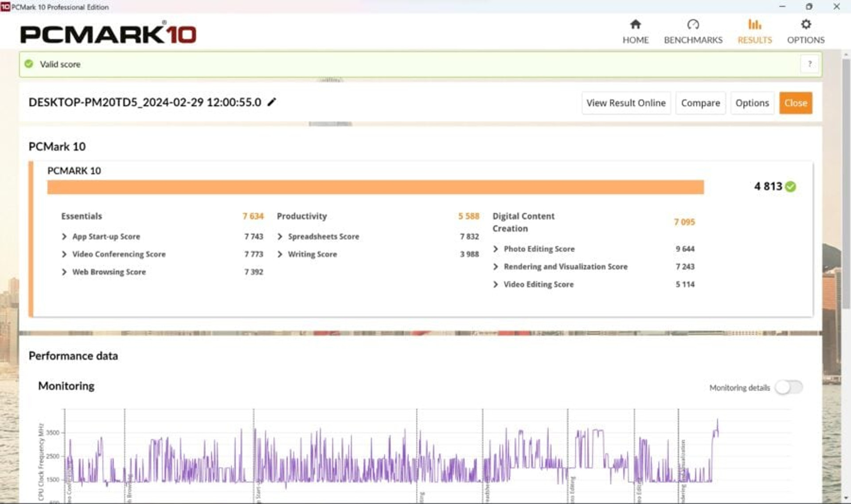Open the valid score help question mark
This screenshot has height=504, width=851.
coord(809,64)
